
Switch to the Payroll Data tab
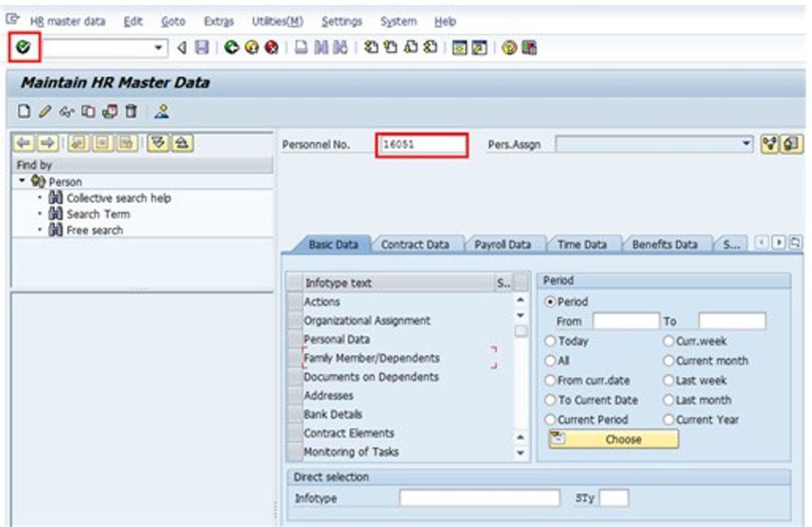click(x=503, y=244)
